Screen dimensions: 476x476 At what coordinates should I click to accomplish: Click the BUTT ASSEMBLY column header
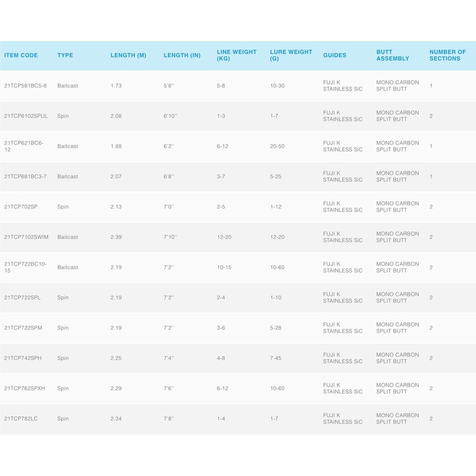coord(393,55)
